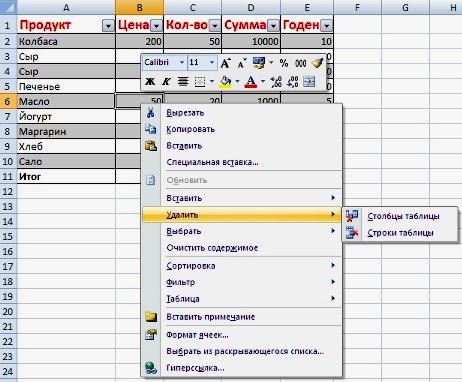Choose Гиперссылка from context menu
This screenshot has height=382, width=462.
click(x=241, y=368)
